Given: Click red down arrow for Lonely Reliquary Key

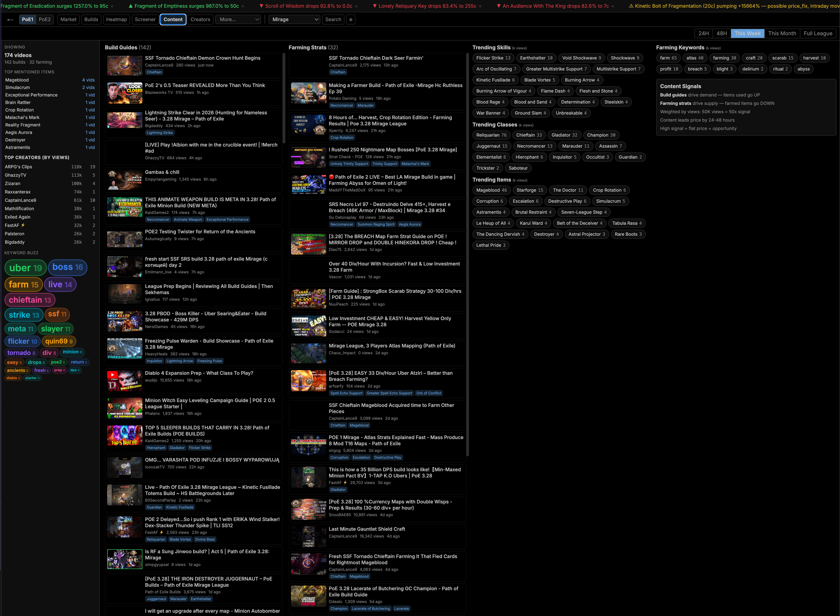Looking at the screenshot, I should [375, 6].
